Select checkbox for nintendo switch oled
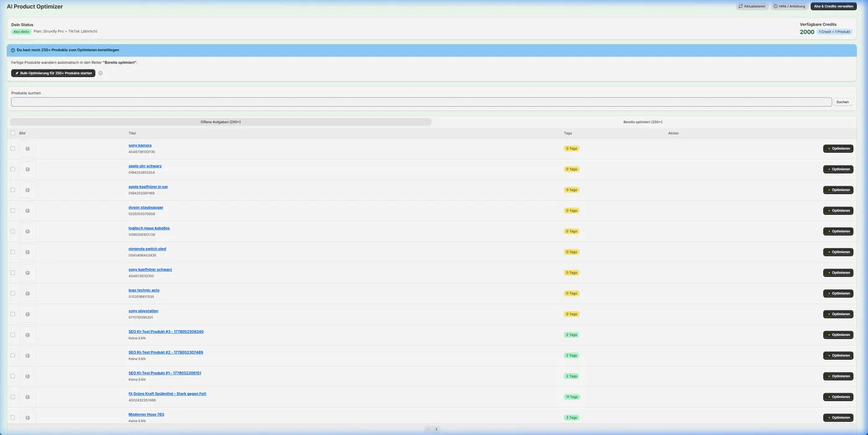 12,252
